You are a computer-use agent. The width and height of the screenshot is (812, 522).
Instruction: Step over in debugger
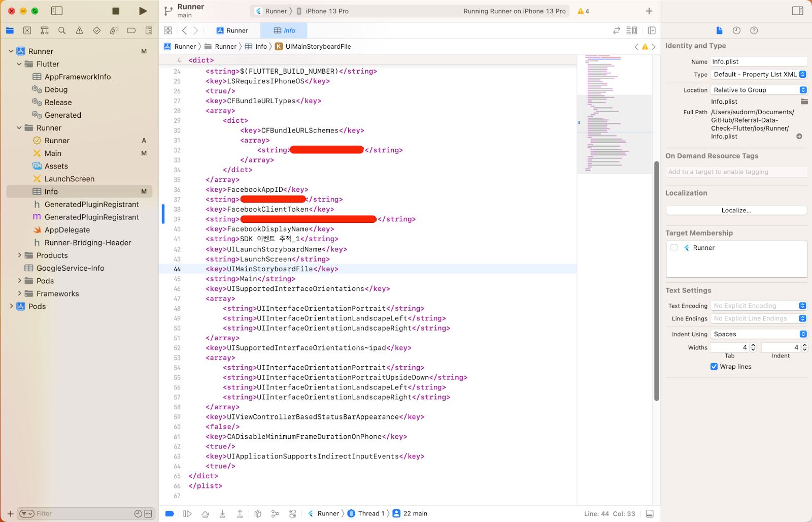205,514
